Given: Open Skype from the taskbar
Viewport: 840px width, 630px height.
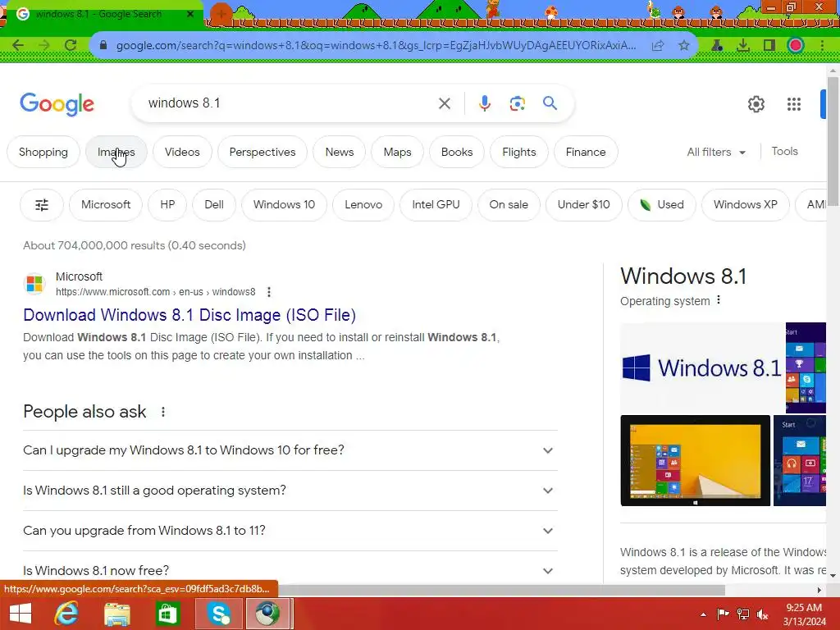Looking at the screenshot, I should coord(219,614).
